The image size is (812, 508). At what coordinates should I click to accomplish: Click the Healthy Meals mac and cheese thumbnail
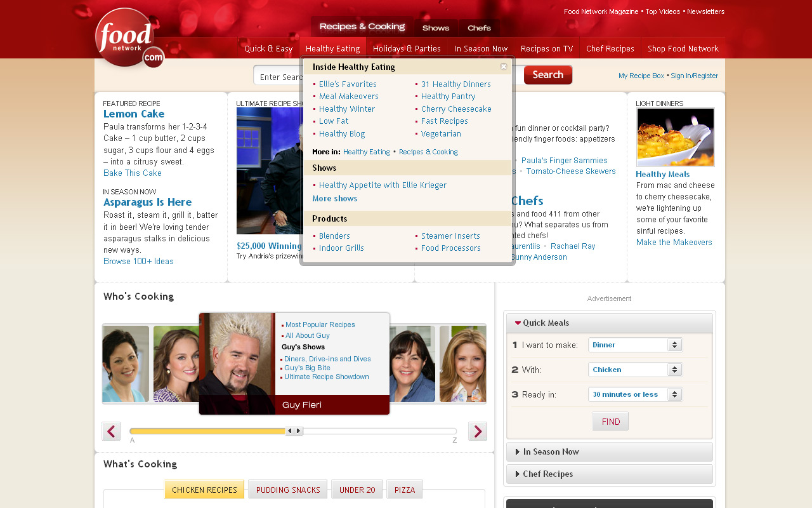[675, 137]
